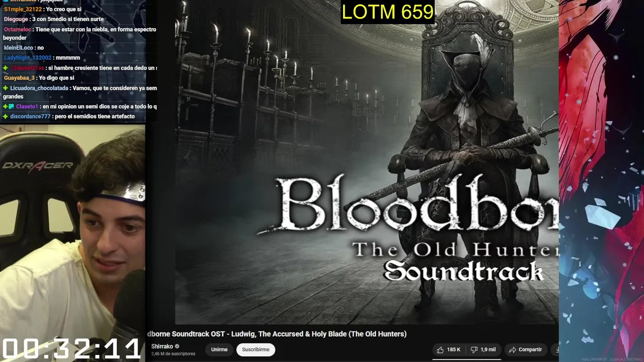Viewport: 644px width, 362px height.
Task: Like the video with 185 K likes
Action: [x=448, y=349]
